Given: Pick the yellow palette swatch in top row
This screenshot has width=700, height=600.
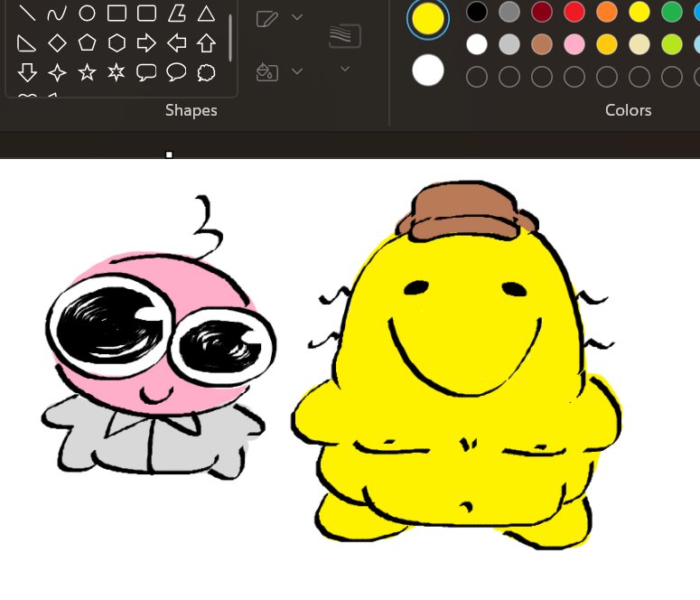Looking at the screenshot, I should click(x=639, y=12).
